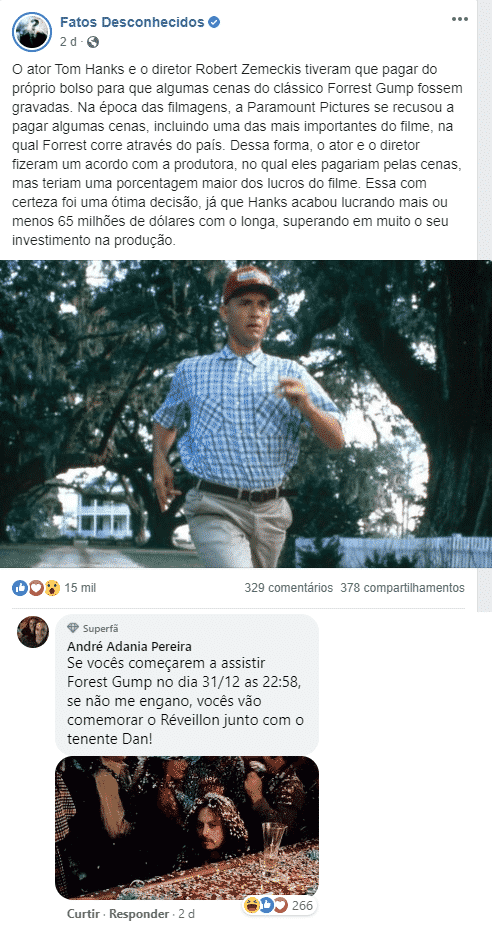
Task: Click the wow surprised reaction icon
Action: tap(52, 588)
